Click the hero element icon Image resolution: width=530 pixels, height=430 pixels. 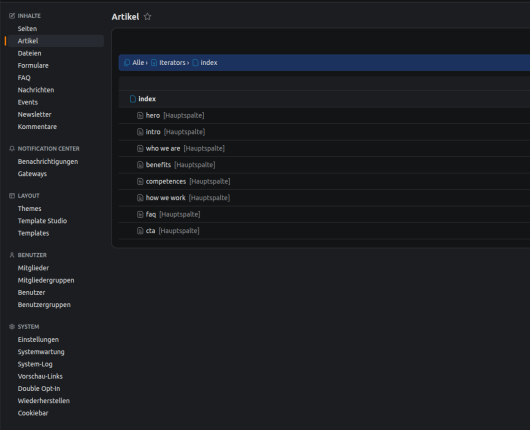(140, 116)
